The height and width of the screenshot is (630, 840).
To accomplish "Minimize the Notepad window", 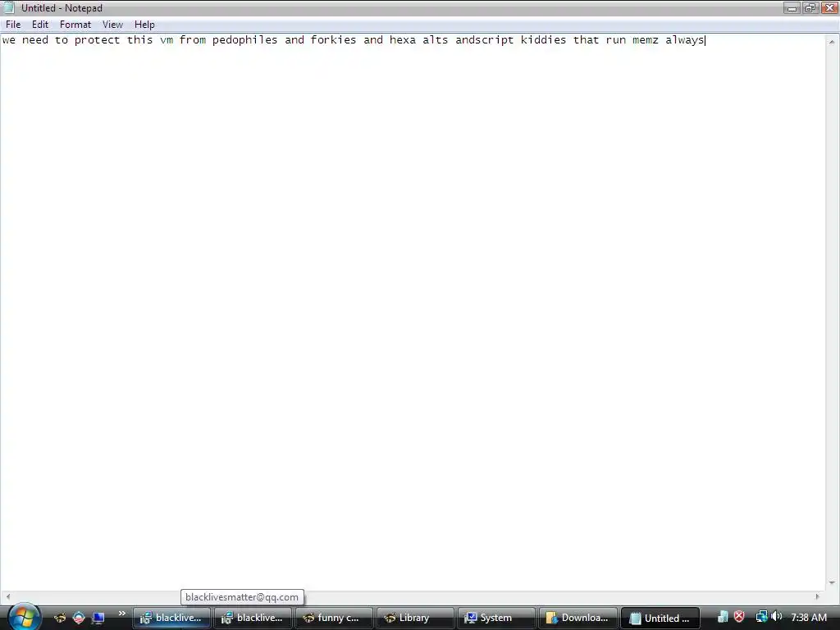I will pos(792,8).
